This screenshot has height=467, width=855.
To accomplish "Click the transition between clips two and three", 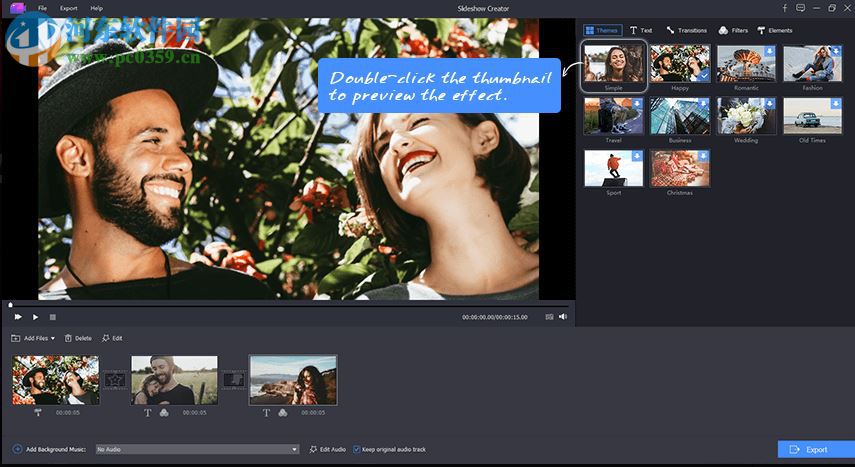I will (x=234, y=380).
